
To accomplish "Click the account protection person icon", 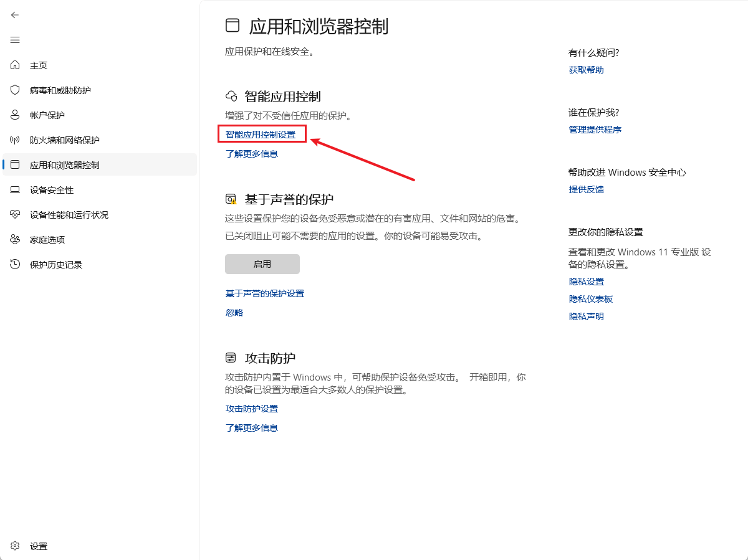I will coord(16,115).
